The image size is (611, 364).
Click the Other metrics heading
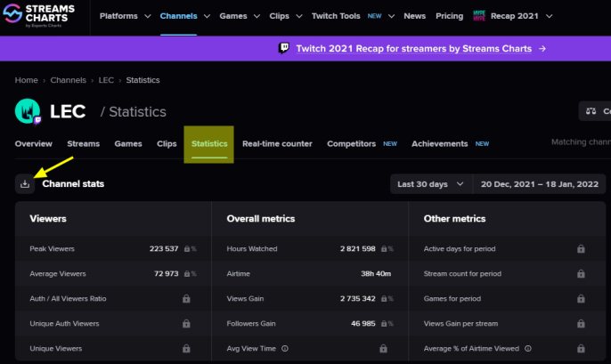(x=454, y=219)
